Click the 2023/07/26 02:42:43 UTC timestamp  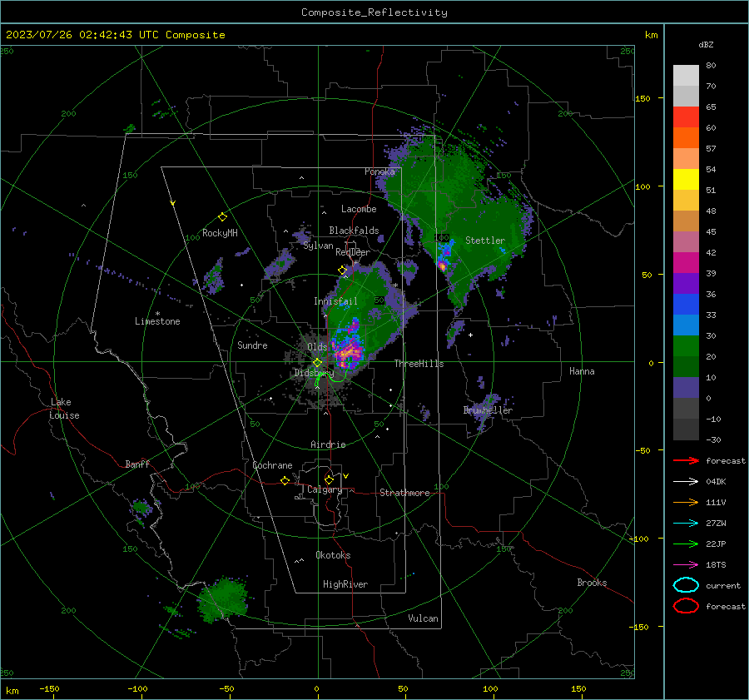click(x=115, y=34)
